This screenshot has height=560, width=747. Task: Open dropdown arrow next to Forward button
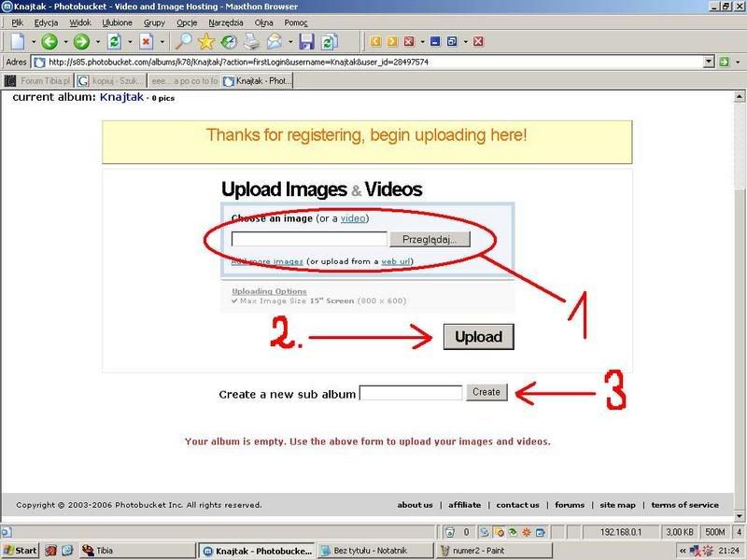click(98, 42)
